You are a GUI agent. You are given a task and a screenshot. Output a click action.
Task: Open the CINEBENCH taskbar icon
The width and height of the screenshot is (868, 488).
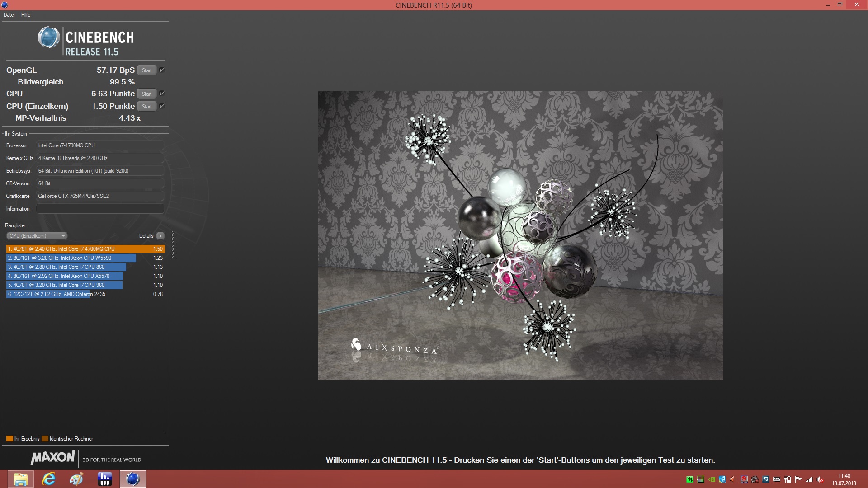pos(132,479)
